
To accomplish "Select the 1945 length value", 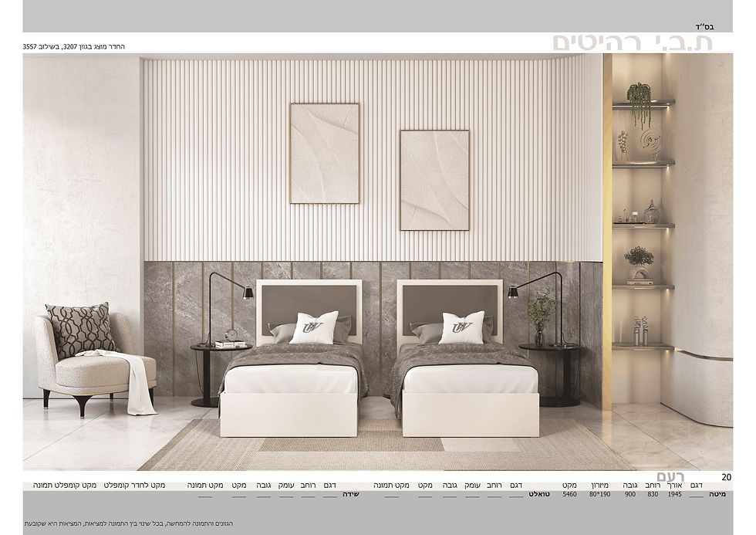I will (x=674, y=495).
